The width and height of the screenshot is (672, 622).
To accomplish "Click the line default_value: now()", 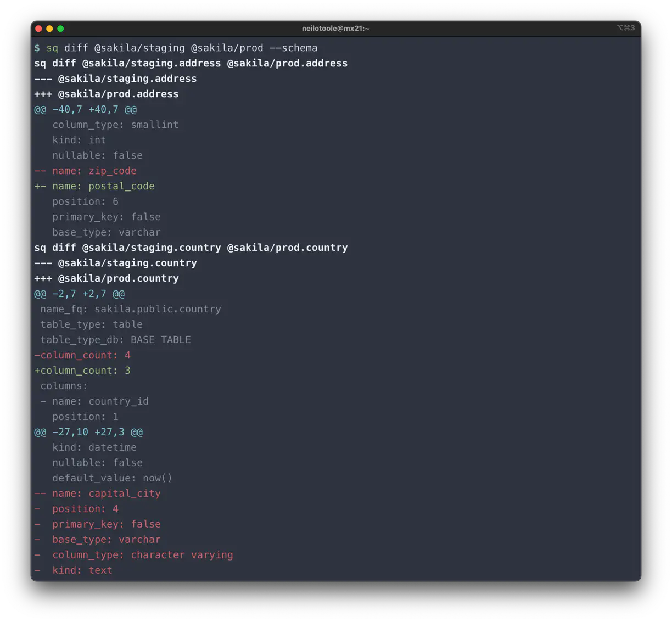I will pos(111,478).
